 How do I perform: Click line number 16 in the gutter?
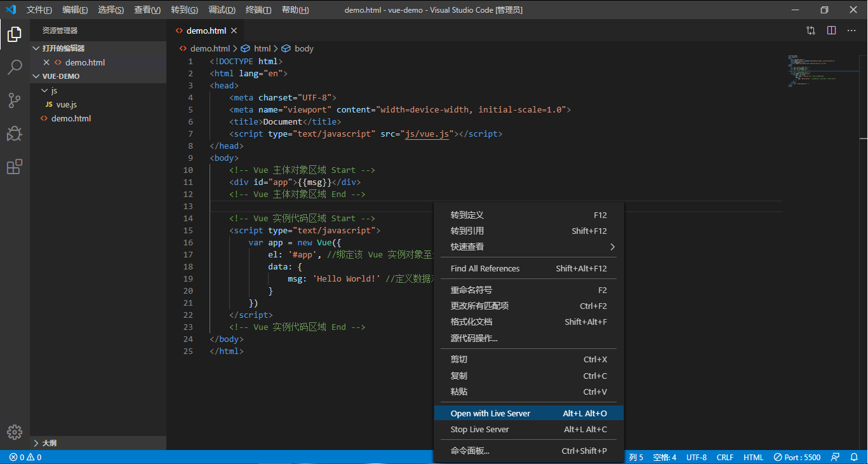pos(187,243)
